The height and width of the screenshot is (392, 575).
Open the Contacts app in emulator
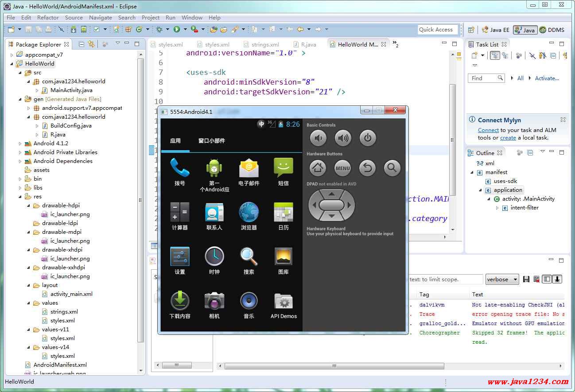coord(214,216)
